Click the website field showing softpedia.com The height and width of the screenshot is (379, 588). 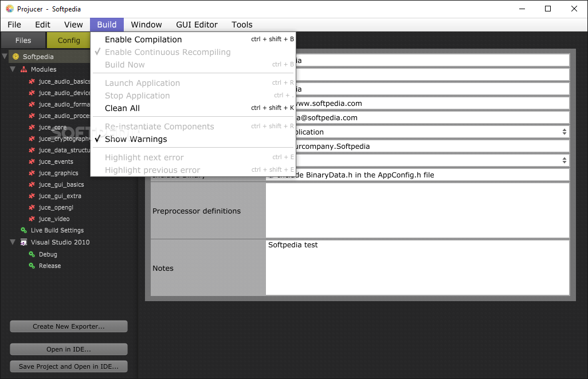[432, 104]
